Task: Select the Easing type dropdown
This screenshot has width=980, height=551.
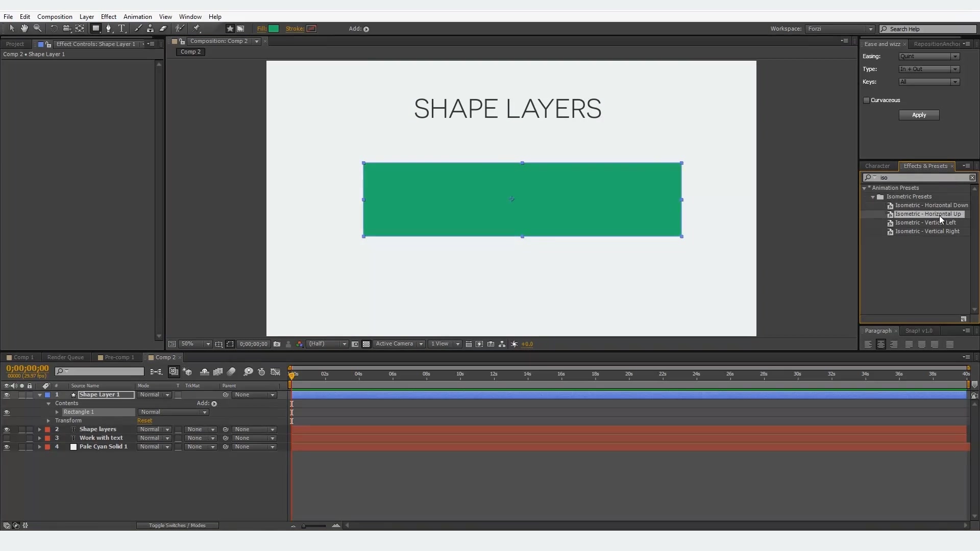Action: tap(928, 56)
